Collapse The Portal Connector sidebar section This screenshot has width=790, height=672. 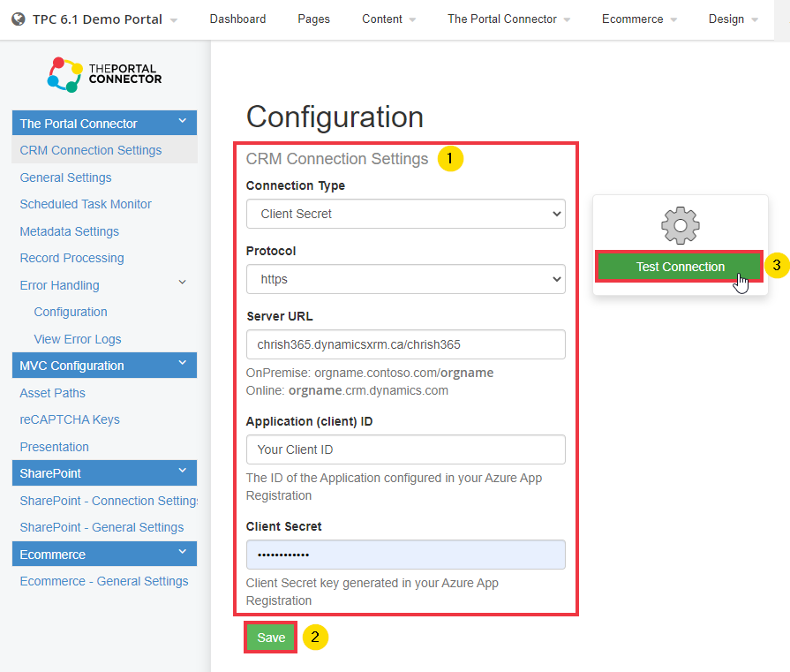tap(104, 123)
